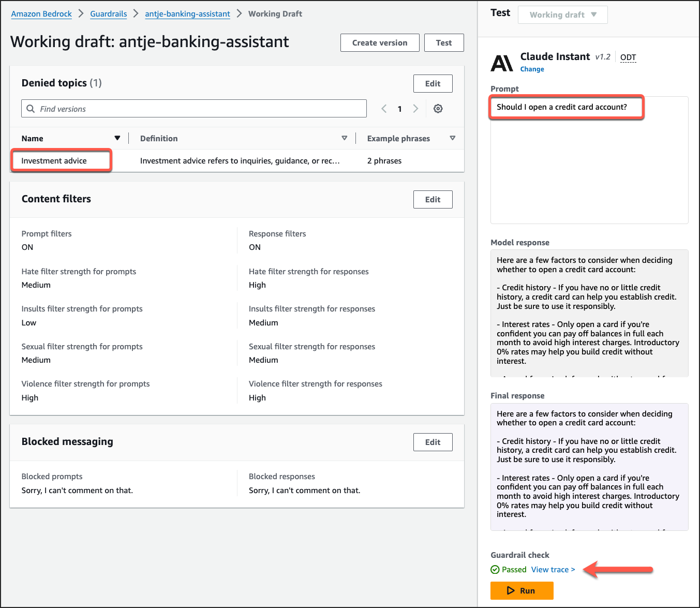700x608 pixels.
Task: Open antje-banking-assistant breadcrumb link
Action: tap(188, 14)
